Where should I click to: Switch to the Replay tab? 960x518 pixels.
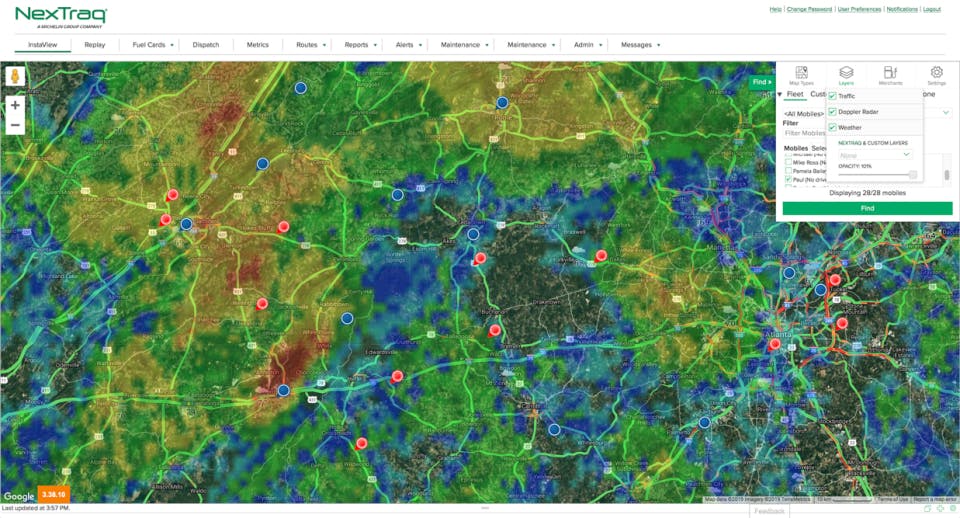tap(95, 45)
